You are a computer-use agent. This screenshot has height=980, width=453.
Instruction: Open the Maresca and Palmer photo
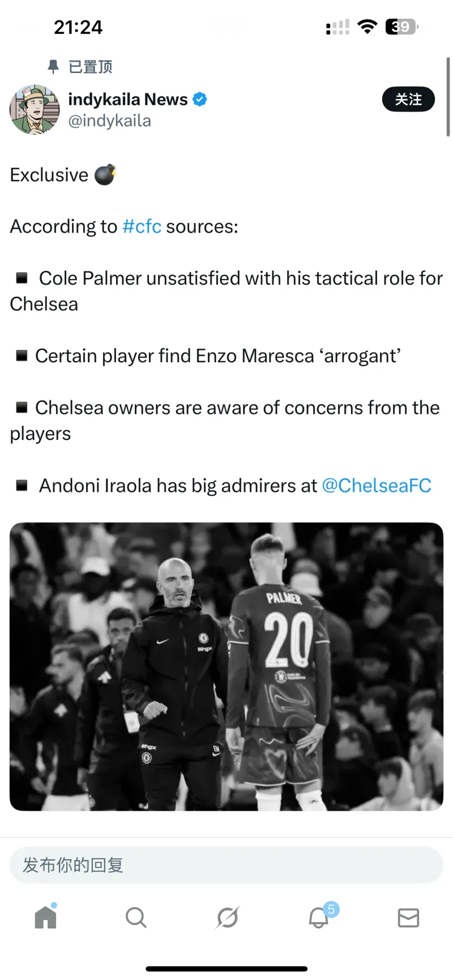[x=226, y=666]
